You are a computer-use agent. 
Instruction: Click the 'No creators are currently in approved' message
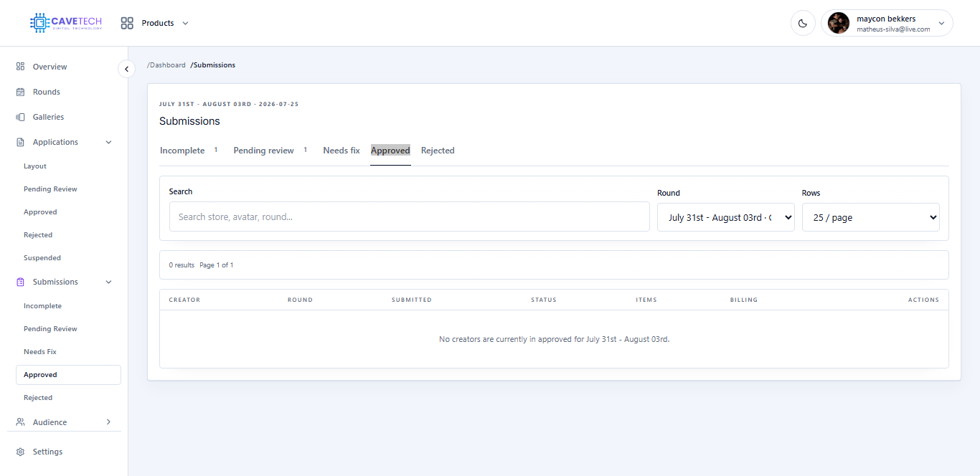(554, 339)
